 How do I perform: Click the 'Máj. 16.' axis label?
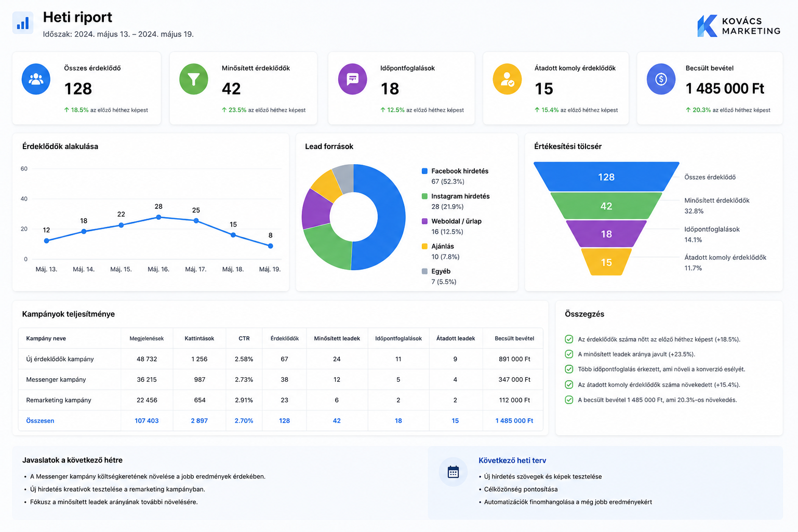click(x=158, y=269)
